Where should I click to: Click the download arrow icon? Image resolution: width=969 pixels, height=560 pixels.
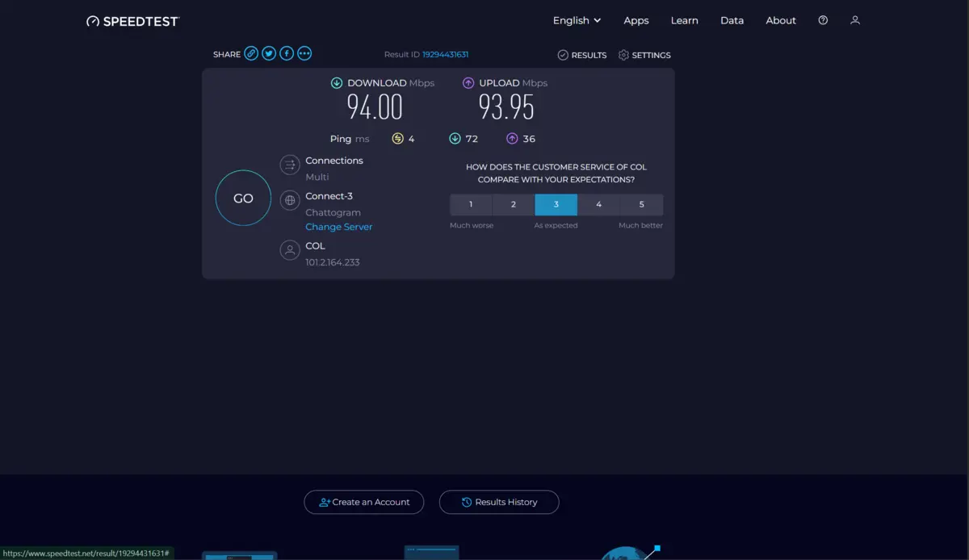pos(337,83)
